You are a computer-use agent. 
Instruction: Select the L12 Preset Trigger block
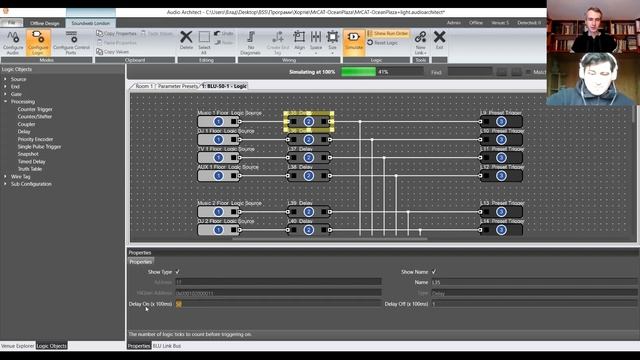point(501,176)
